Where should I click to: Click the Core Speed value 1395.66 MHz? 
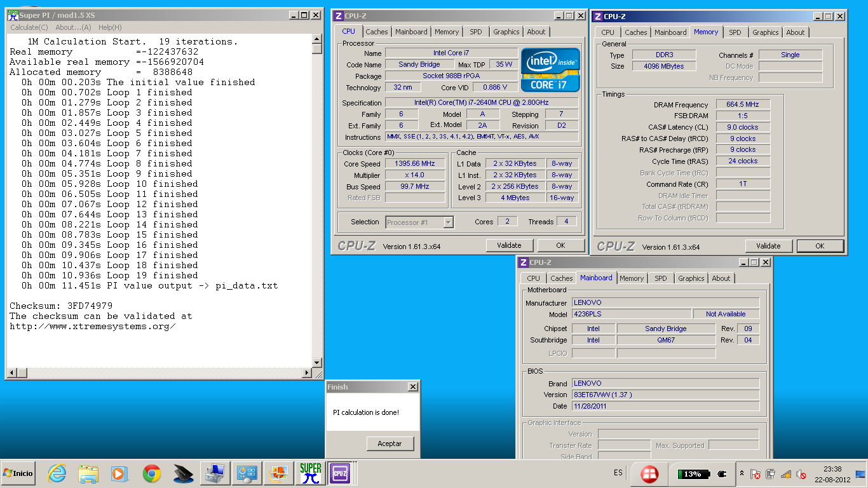[416, 163]
